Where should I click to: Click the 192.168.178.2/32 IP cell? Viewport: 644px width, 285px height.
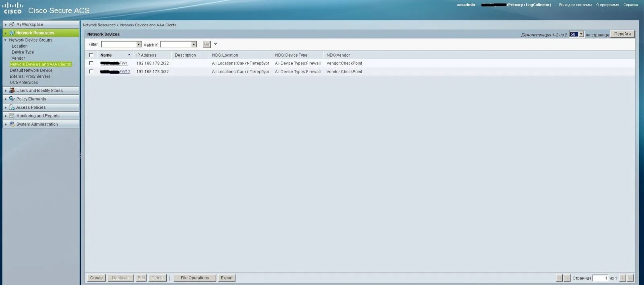[153, 63]
